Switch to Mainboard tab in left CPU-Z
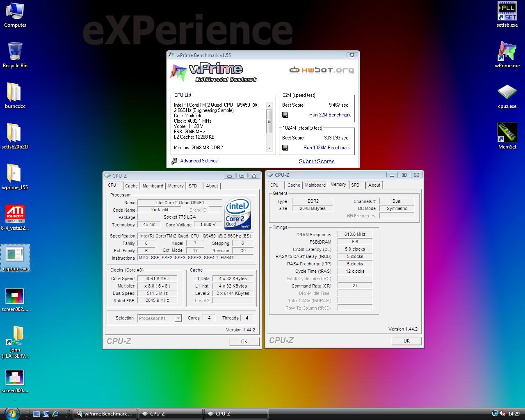 pyautogui.click(x=153, y=186)
